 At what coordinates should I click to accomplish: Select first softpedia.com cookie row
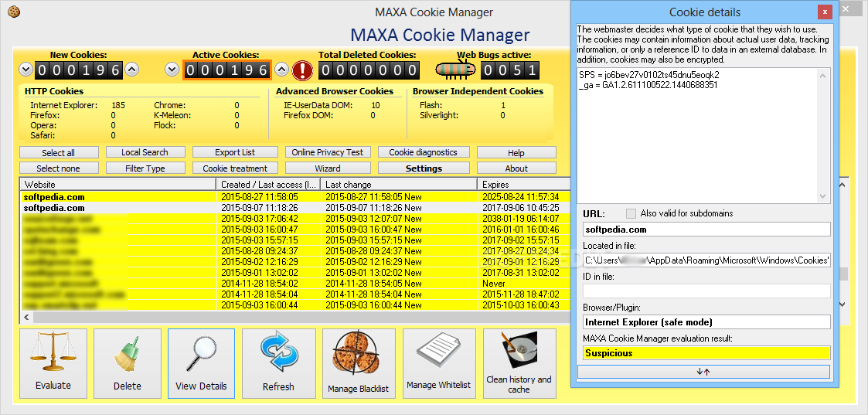tap(295, 197)
